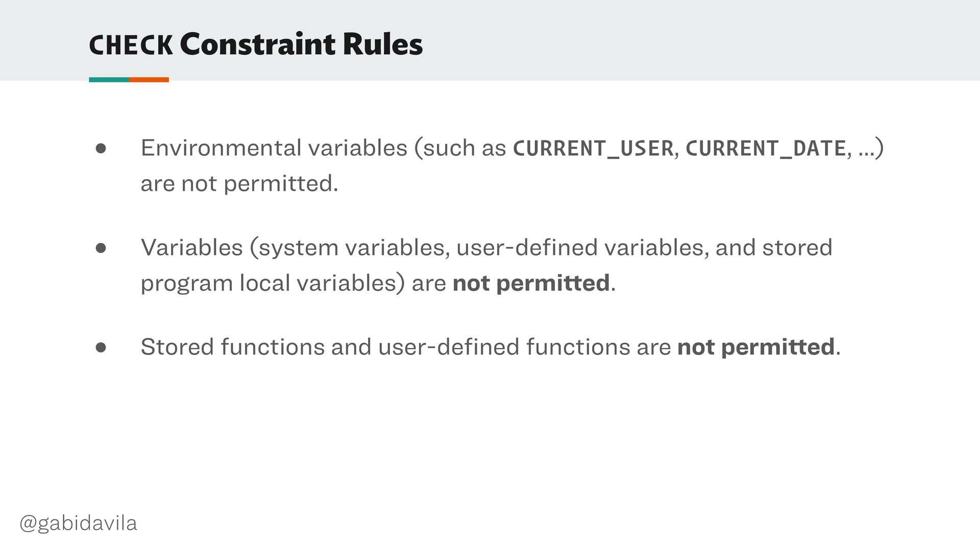Click 'program local variables)' text
The width and height of the screenshot is (980, 551).
[x=273, y=283]
